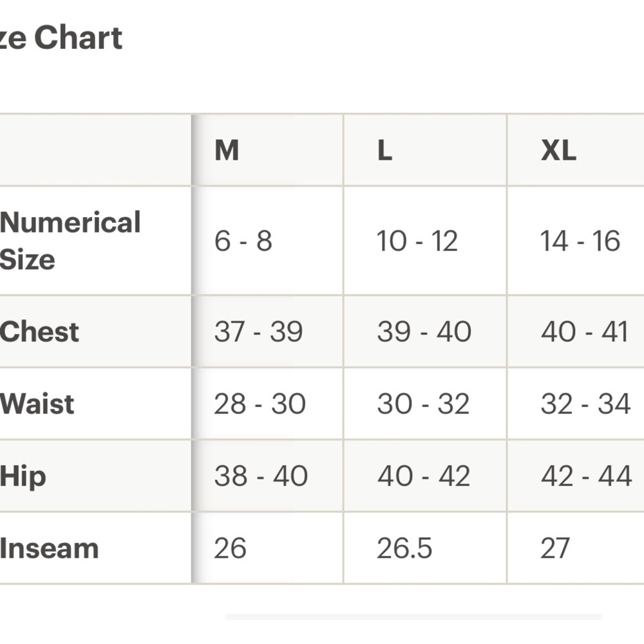Select the 38 - 40 hip measurement

[261, 477]
